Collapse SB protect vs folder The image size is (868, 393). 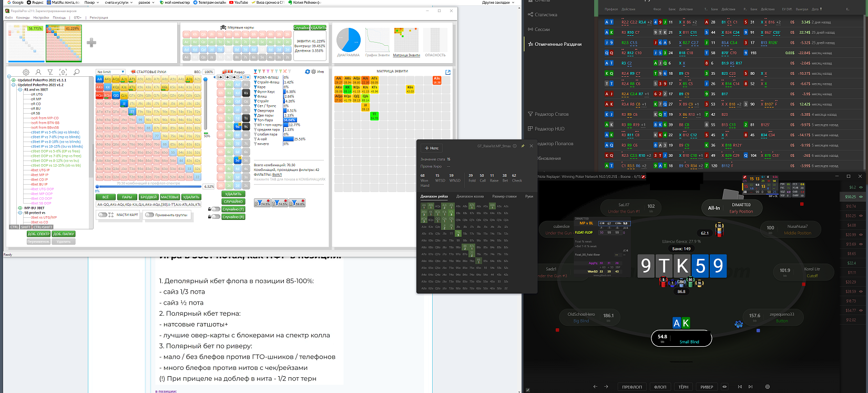[20, 213]
